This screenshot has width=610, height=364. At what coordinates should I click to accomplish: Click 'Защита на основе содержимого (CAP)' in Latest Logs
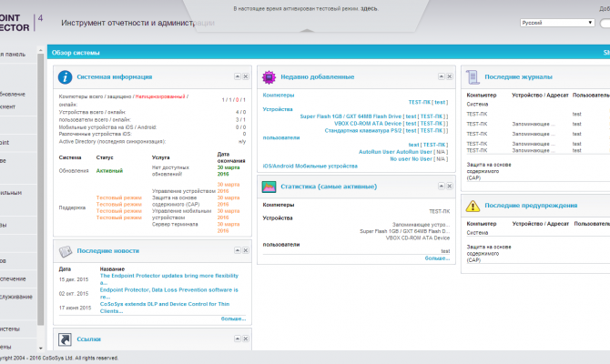point(489,171)
